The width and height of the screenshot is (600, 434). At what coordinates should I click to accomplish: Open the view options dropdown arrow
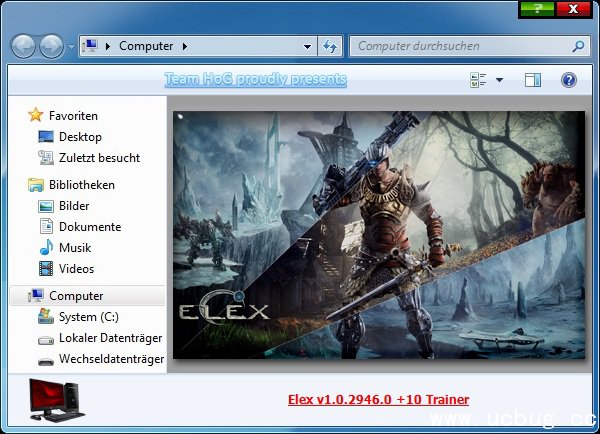click(499, 80)
